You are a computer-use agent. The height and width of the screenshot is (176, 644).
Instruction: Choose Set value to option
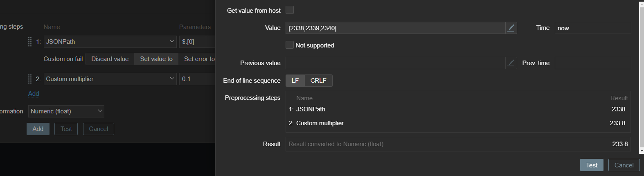[x=156, y=59]
